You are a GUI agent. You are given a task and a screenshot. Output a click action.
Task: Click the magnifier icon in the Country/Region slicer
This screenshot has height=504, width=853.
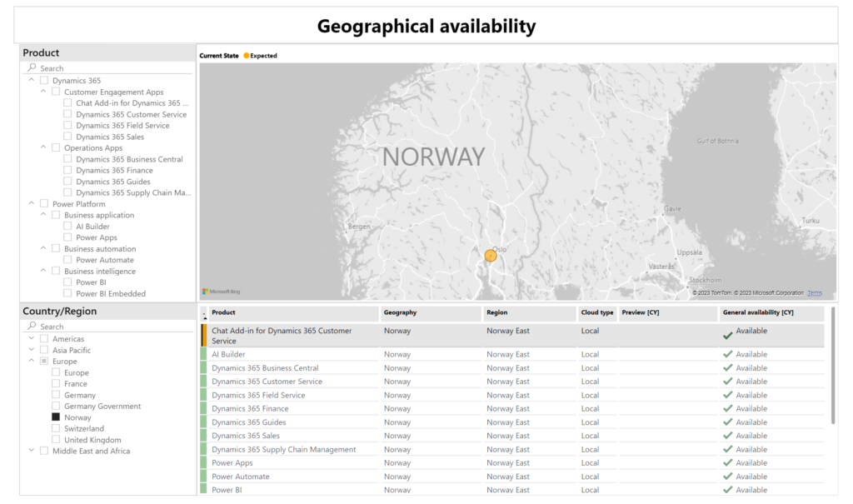click(32, 326)
